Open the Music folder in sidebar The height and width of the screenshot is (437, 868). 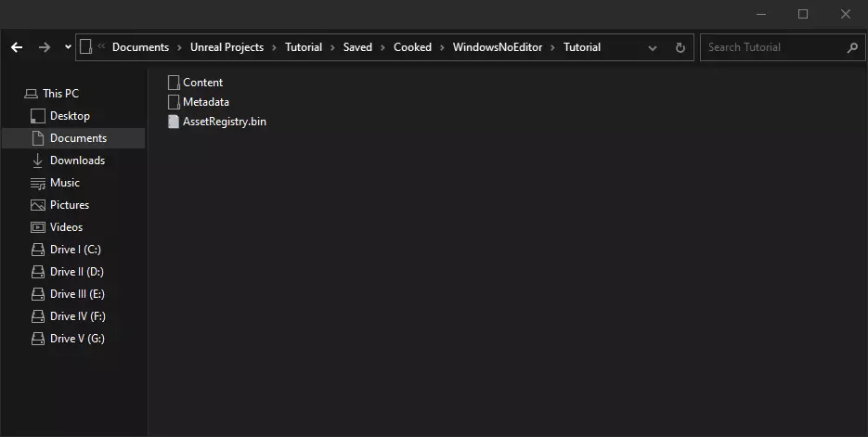pos(64,183)
